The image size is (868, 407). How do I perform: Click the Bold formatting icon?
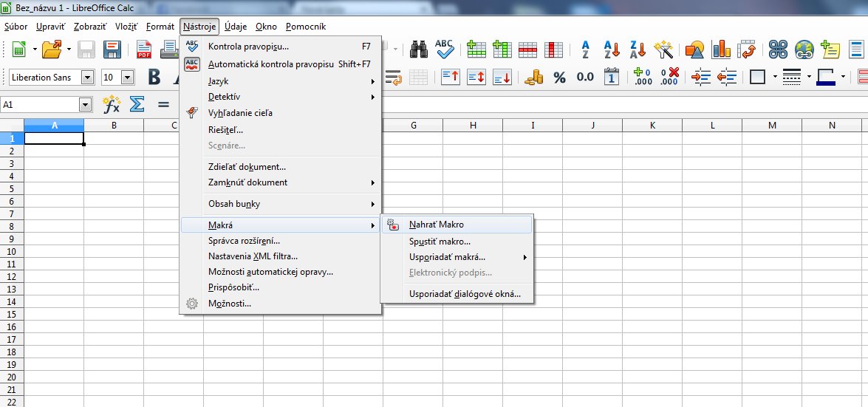[154, 78]
